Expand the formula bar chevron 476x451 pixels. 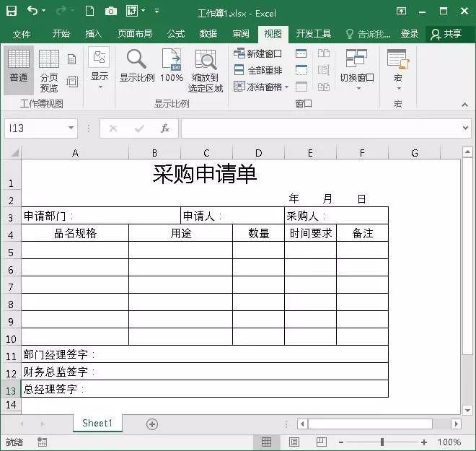pyautogui.click(x=465, y=128)
